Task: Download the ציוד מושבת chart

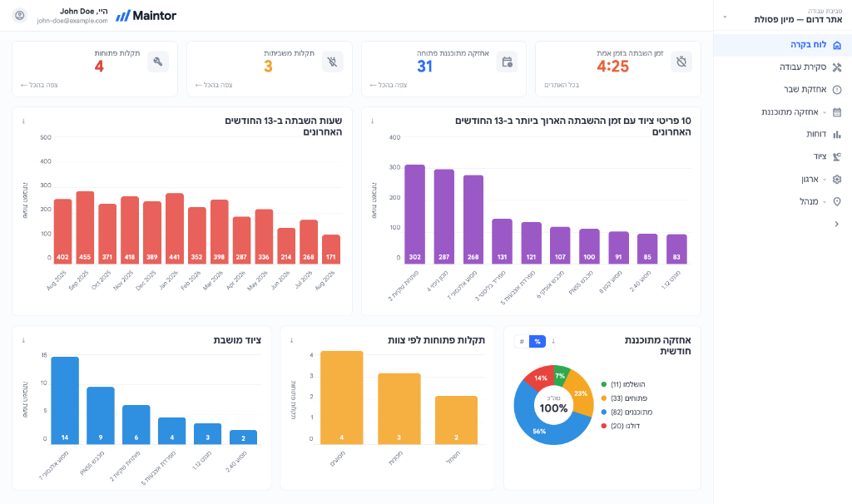Action: [23, 340]
